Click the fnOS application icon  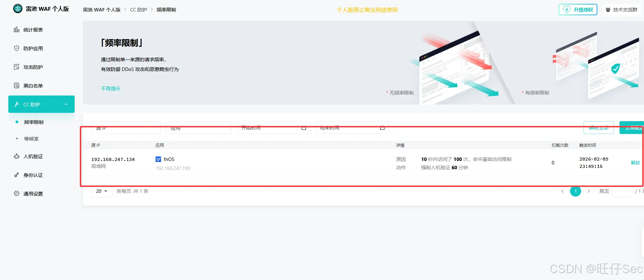pos(158,159)
